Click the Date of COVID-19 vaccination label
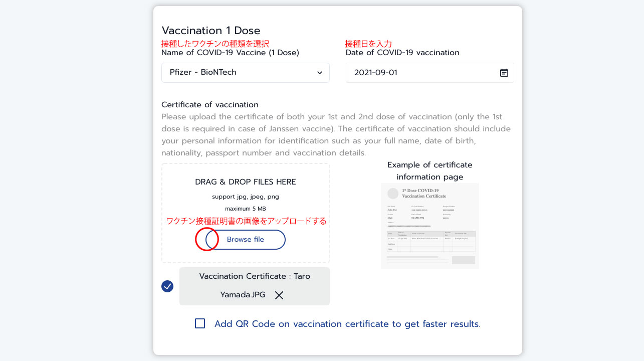644x361 pixels. (x=402, y=53)
